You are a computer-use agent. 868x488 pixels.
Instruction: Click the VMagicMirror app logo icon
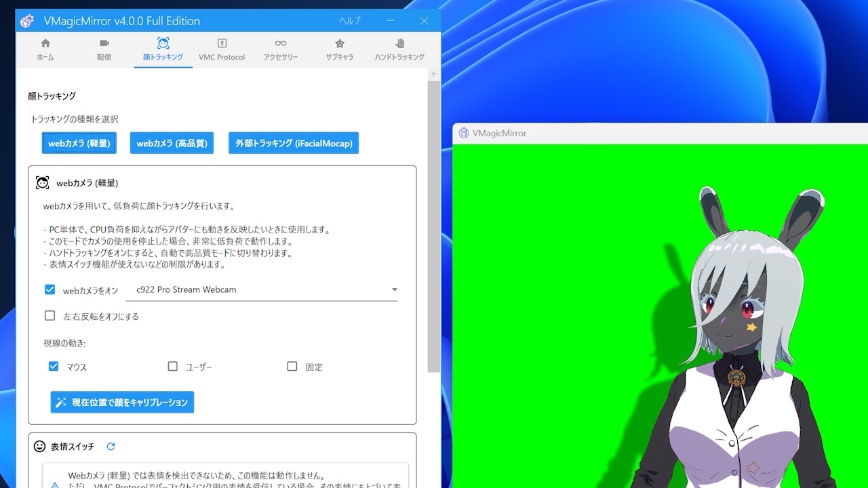(27, 21)
